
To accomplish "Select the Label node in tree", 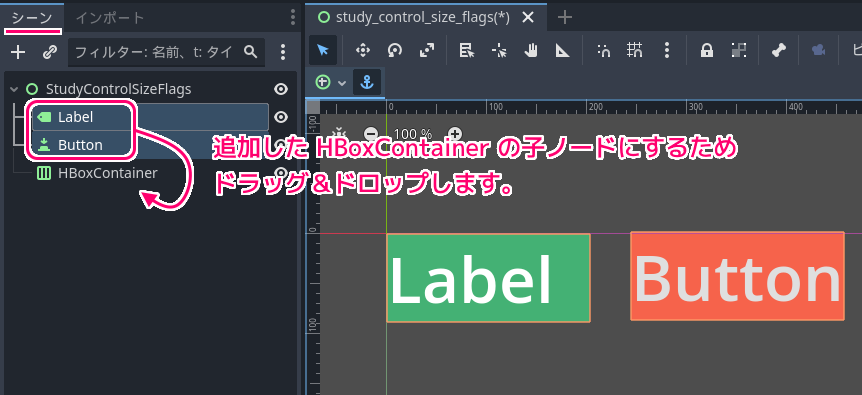I will [76, 117].
